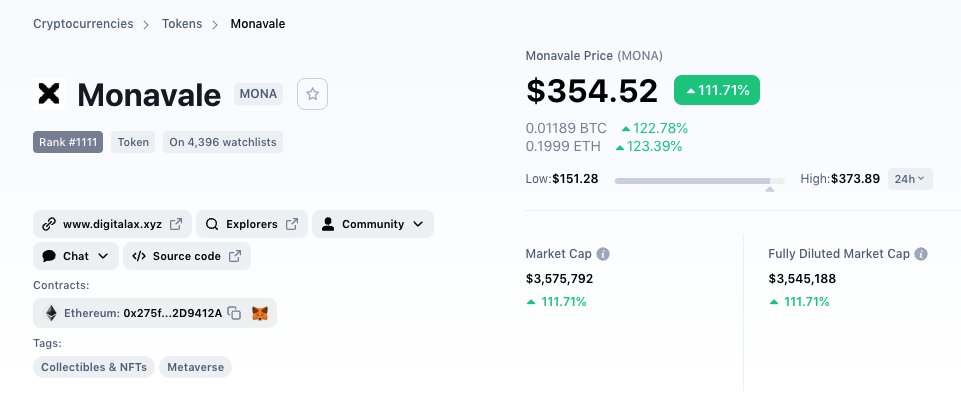961x398 pixels.
Task: Click the Ethereum contract address 0x275f...2D9412A
Action: click(x=173, y=313)
